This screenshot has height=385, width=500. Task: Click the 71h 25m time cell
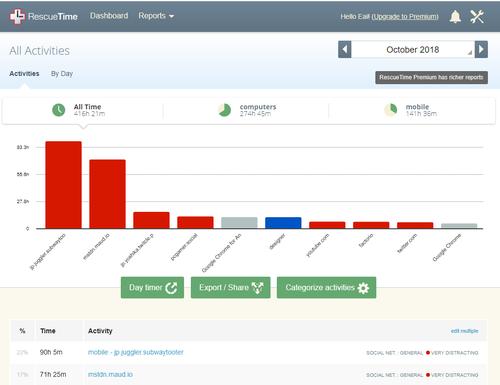pos(53,375)
